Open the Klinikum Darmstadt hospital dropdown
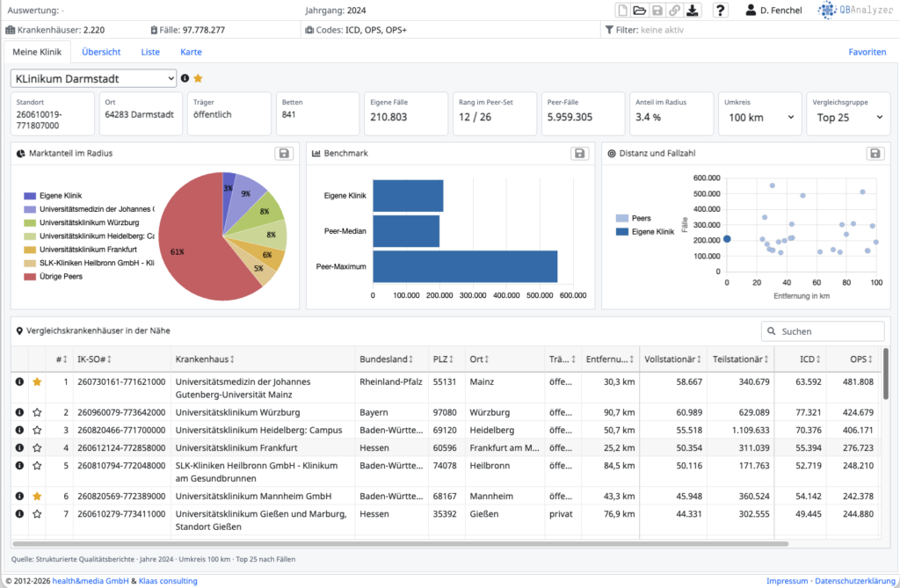The image size is (900, 588). pos(93,79)
